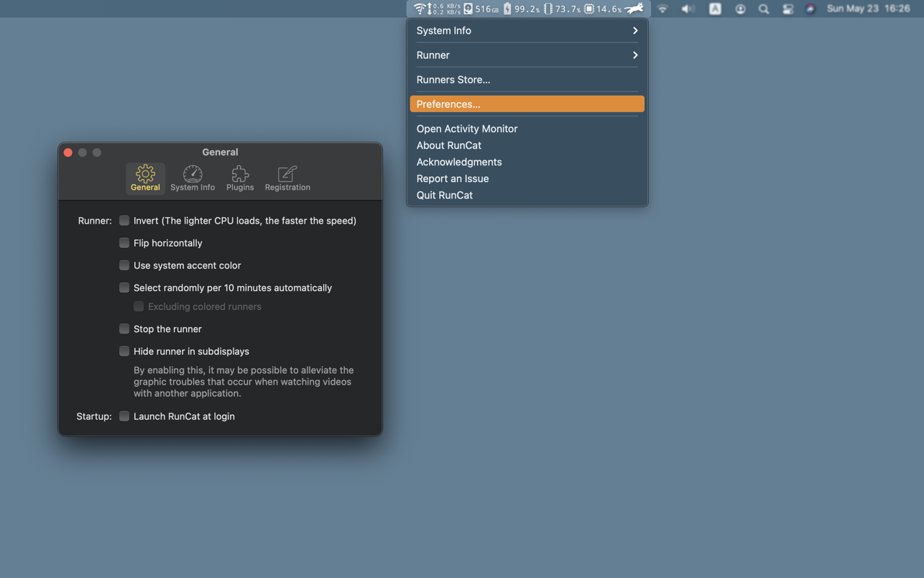Click the graphic troubles description text
The height and width of the screenshot is (578, 924).
pos(244,382)
